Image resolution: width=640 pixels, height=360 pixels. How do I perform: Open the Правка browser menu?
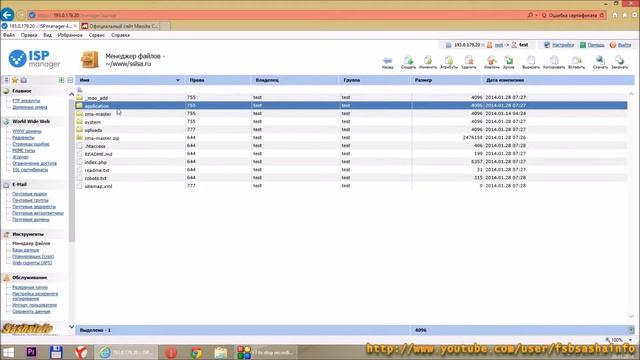click(x=29, y=35)
